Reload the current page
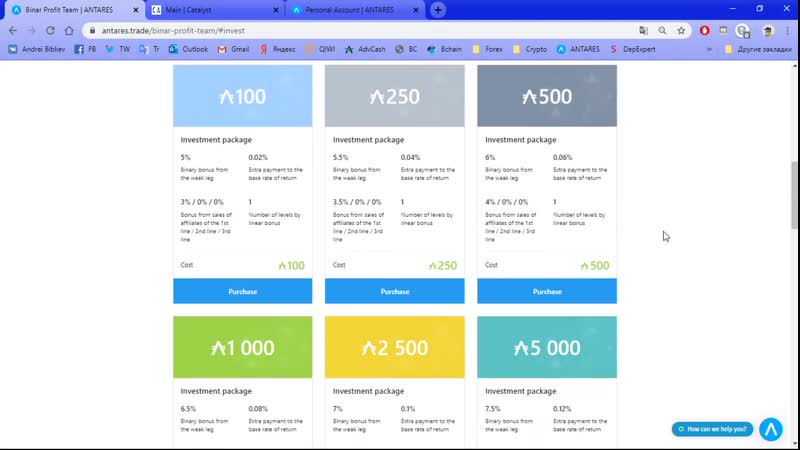 pos(50,31)
